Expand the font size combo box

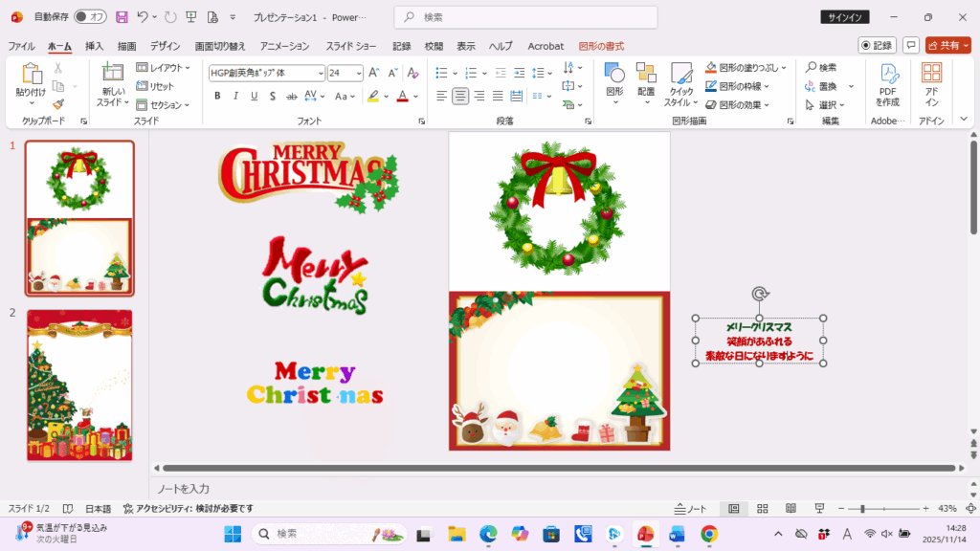(359, 73)
